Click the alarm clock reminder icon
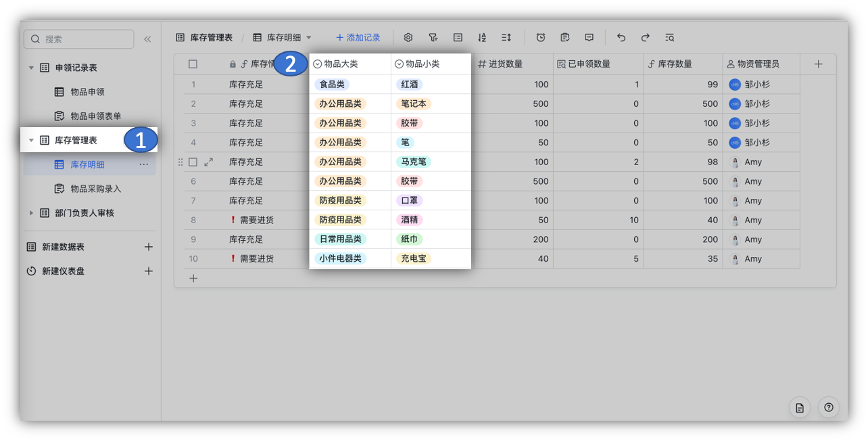Image resolution: width=868 pixels, height=441 pixels. click(541, 38)
